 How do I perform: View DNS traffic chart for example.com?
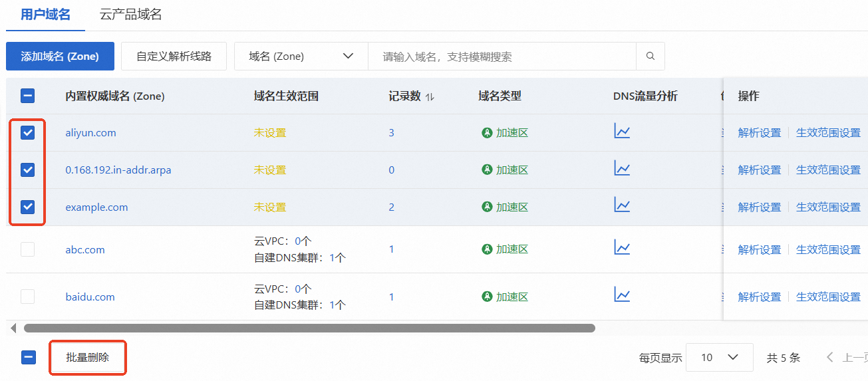(x=622, y=205)
